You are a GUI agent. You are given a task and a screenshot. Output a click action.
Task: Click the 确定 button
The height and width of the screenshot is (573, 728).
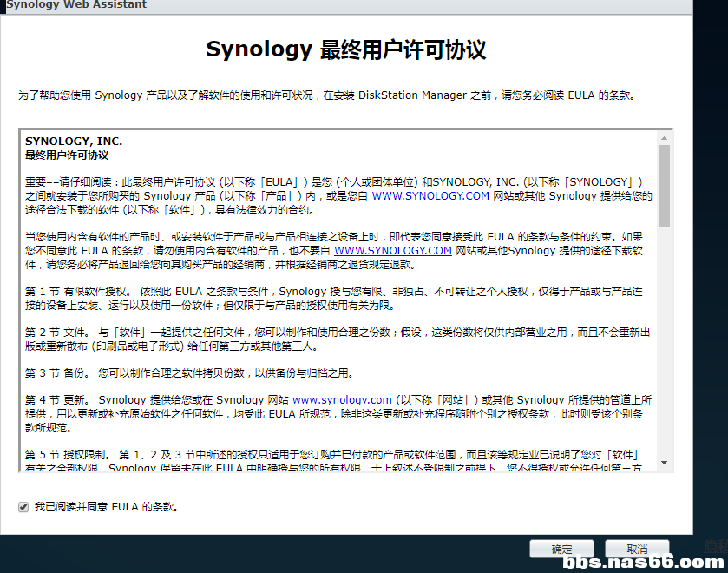tap(561, 549)
